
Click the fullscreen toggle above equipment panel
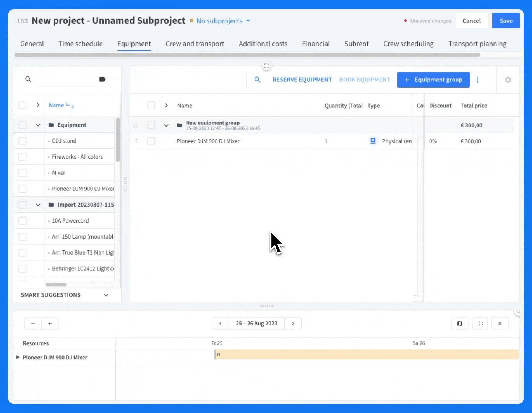click(266, 66)
